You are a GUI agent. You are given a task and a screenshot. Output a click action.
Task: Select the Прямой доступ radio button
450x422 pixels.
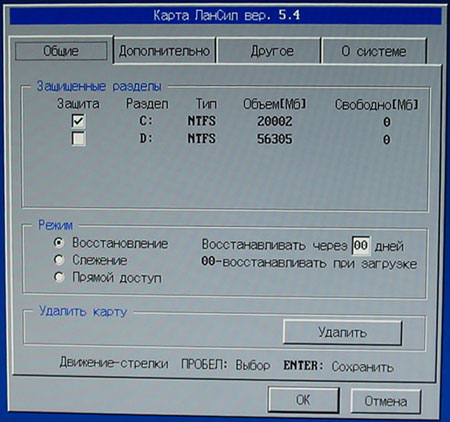pos(59,277)
